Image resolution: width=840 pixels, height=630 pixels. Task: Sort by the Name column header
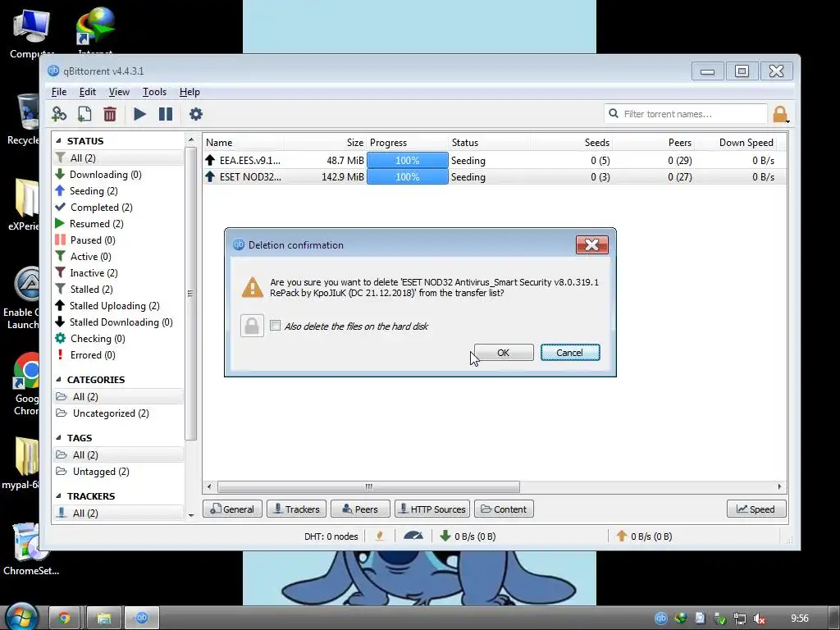click(x=244, y=143)
